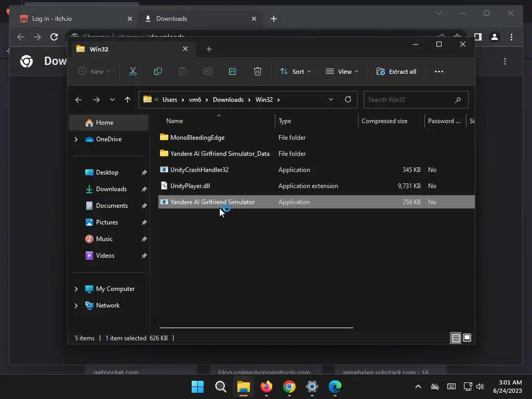The width and height of the screenshot is (532, 399).
Task: Click Extract all button
Action: pyautogui.click(x=396, y=72)
